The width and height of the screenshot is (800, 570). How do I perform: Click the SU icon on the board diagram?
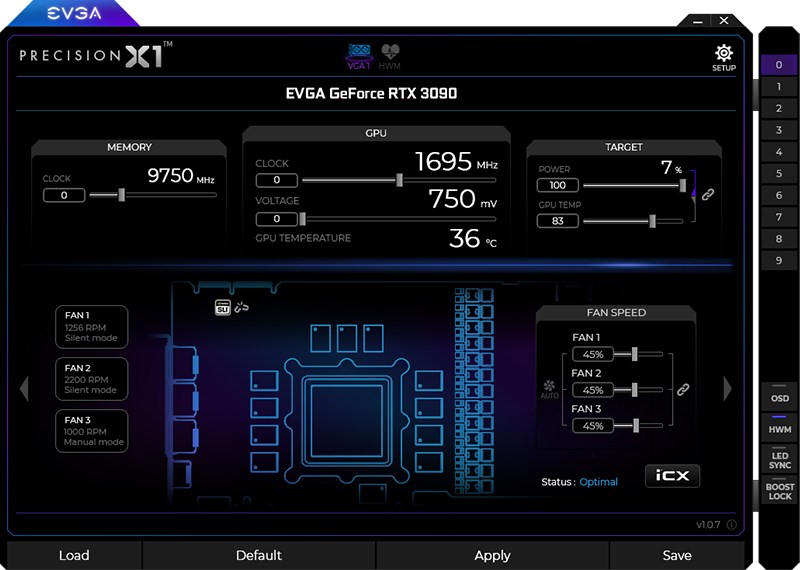222,307
